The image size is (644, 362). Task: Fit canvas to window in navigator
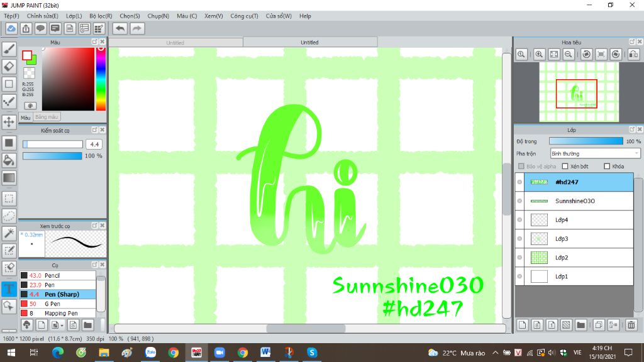554,54
